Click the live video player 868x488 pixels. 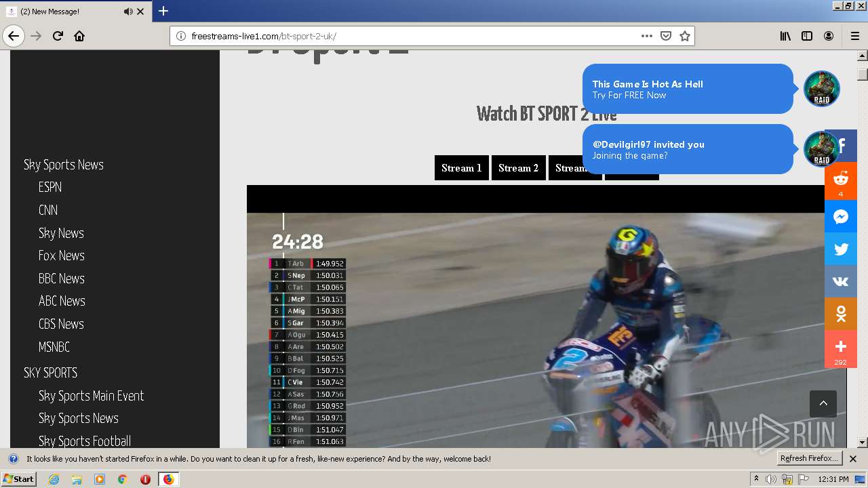(x=547, y=317)
